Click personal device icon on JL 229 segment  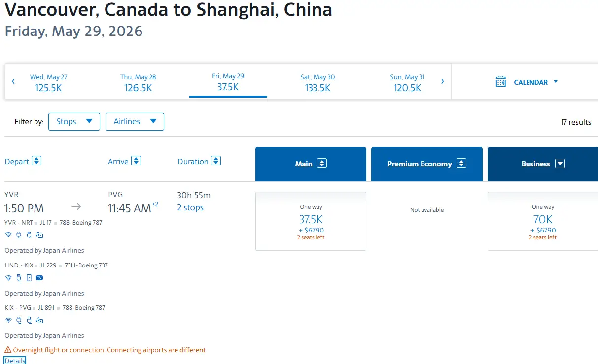[29, 278]
